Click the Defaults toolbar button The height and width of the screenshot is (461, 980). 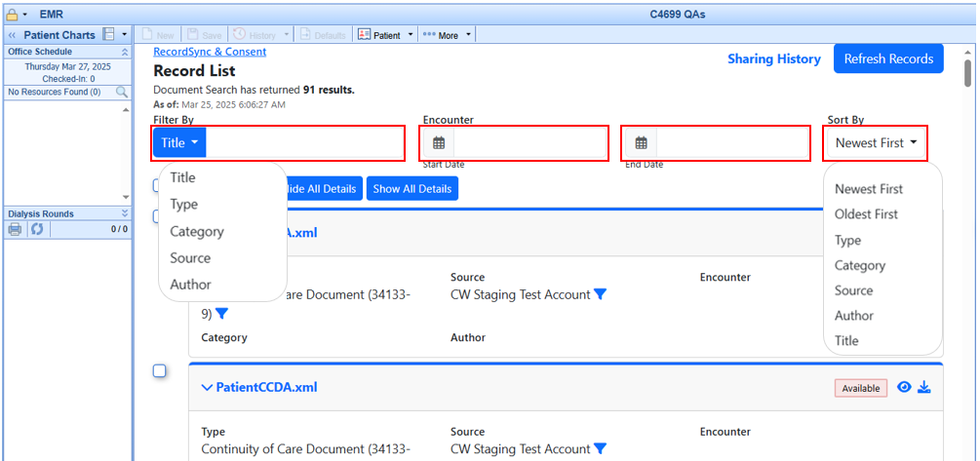click(x=323, y=36)
